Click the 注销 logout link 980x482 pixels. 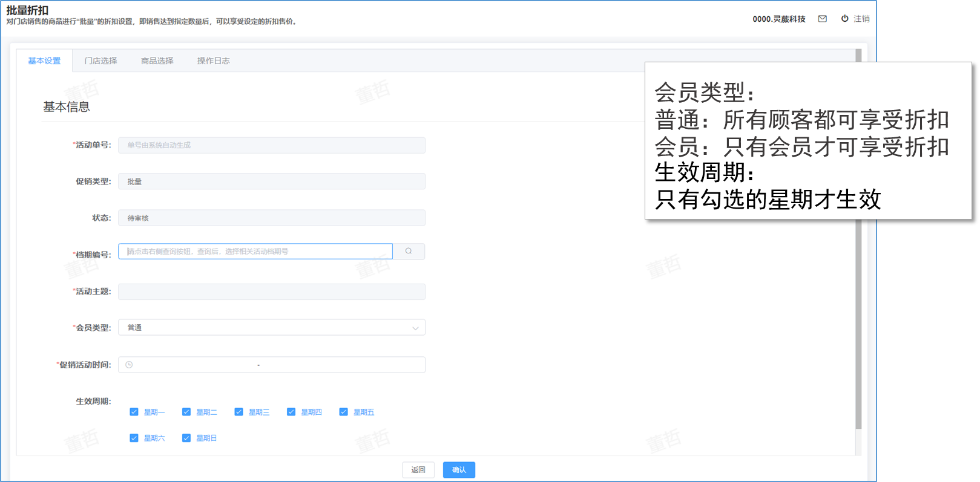(x=861, y=19)
